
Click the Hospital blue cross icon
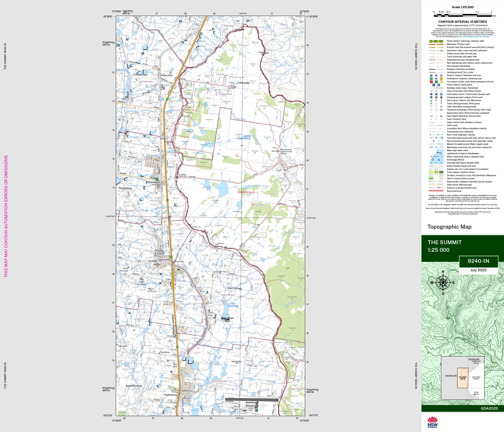point(436,79)
